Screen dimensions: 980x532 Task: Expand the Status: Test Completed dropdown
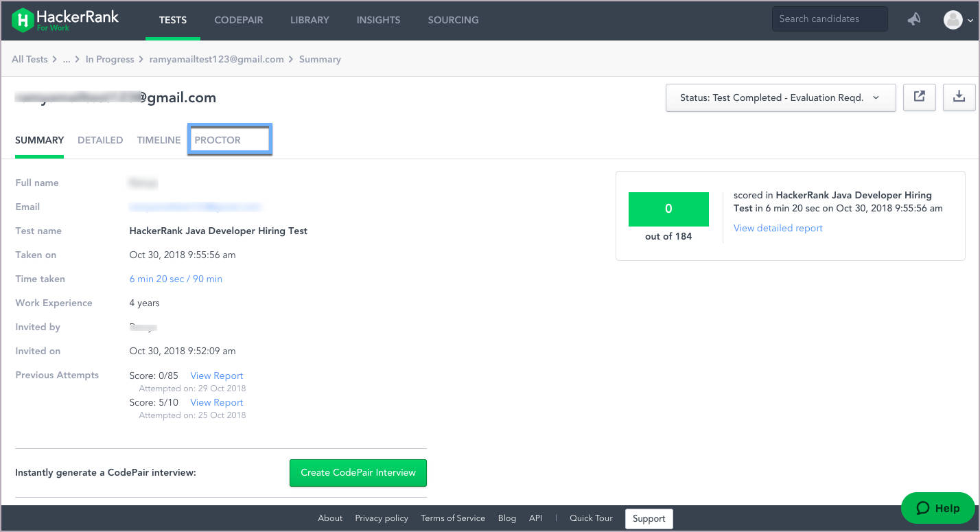pyautogui.click(x=780, y=97)
